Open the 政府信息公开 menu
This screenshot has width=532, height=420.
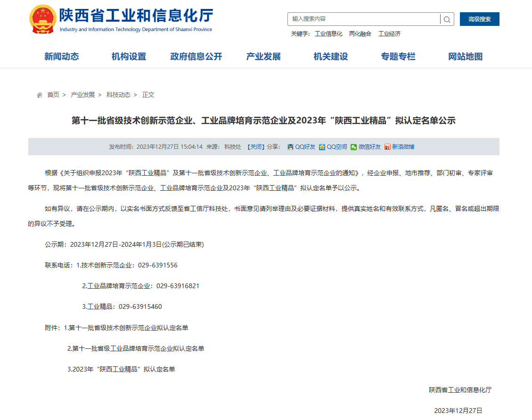coord(196,57)
